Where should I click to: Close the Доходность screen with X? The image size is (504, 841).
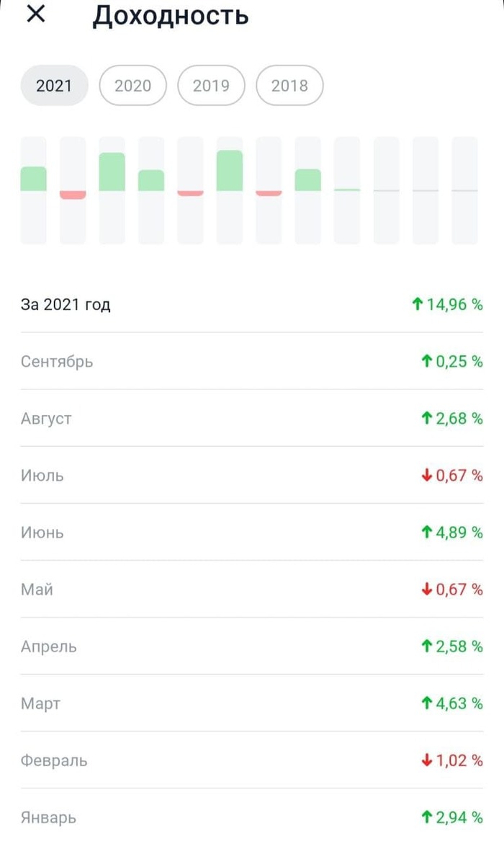(x=35, y=14)
